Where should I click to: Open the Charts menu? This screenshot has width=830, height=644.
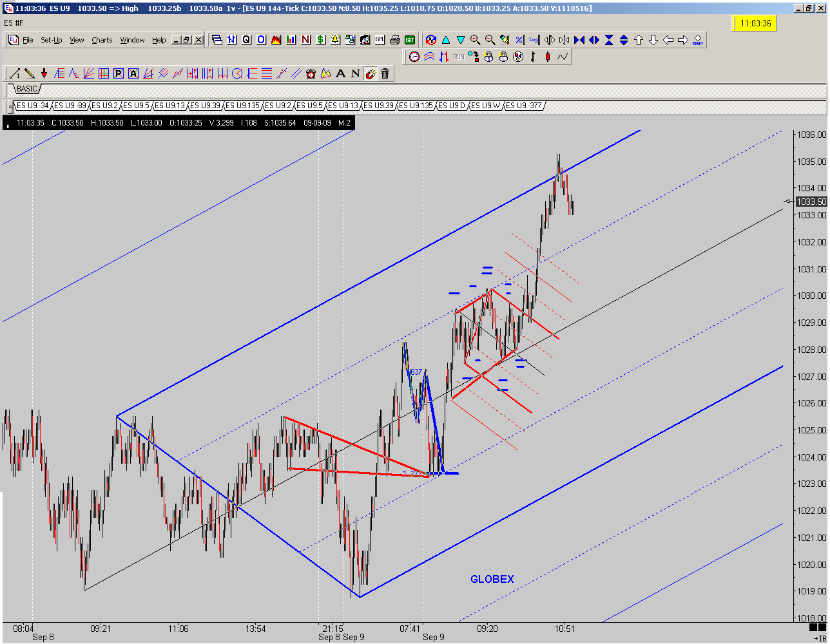point(102,40)
